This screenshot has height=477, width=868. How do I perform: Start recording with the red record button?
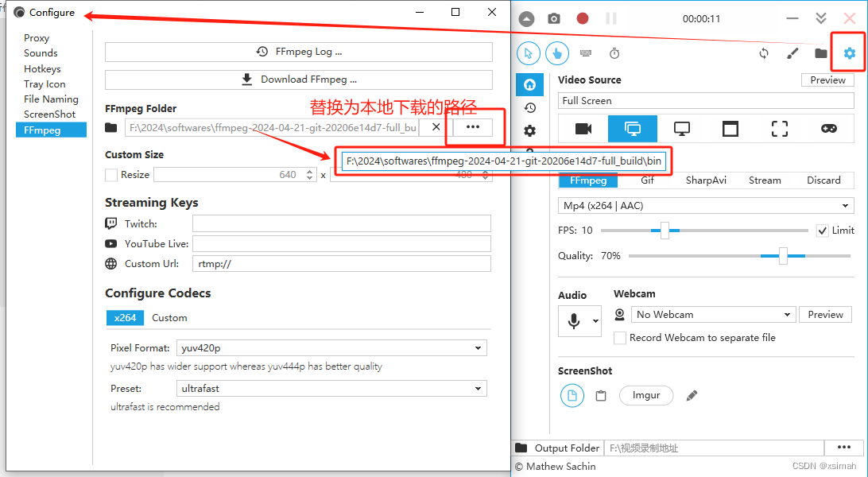tap(583, 19)
